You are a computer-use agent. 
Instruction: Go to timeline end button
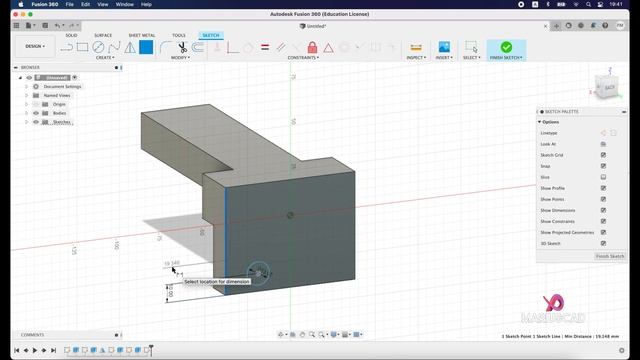(x=53, y=350)
